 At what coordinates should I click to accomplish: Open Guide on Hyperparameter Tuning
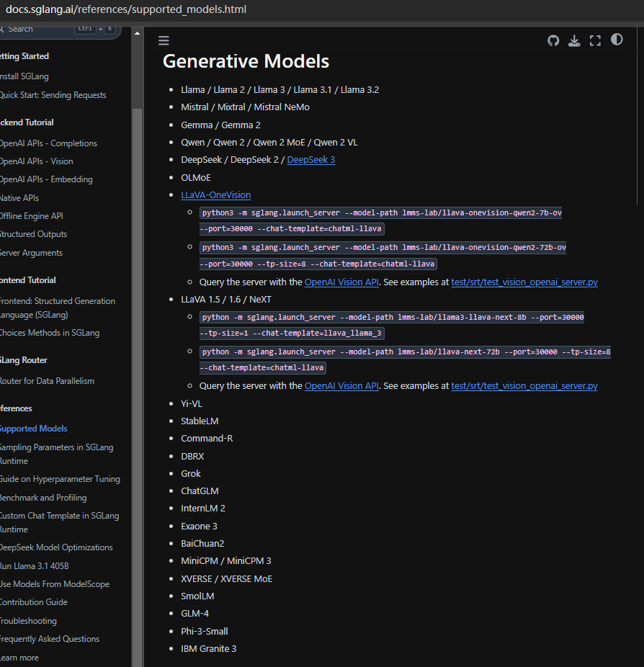pos(59,479)
